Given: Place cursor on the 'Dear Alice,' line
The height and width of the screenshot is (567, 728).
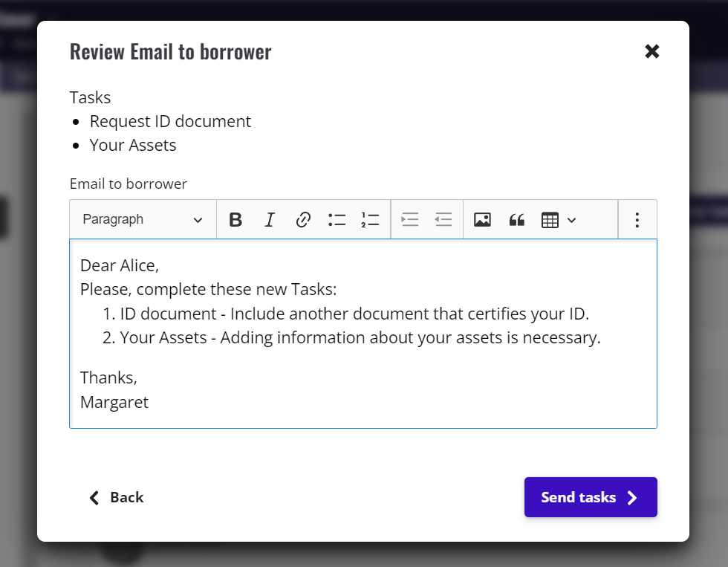Looking at the screenshot, I should (x=120, y=265).
